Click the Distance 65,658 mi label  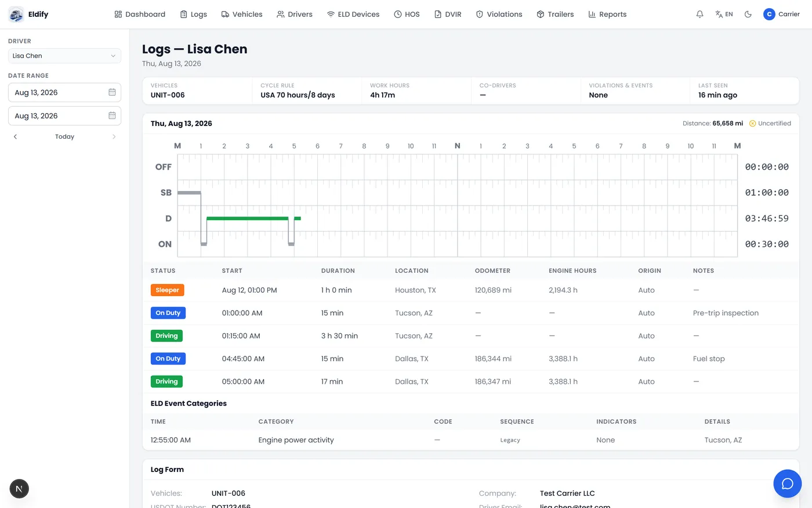[x=713, y=123]
